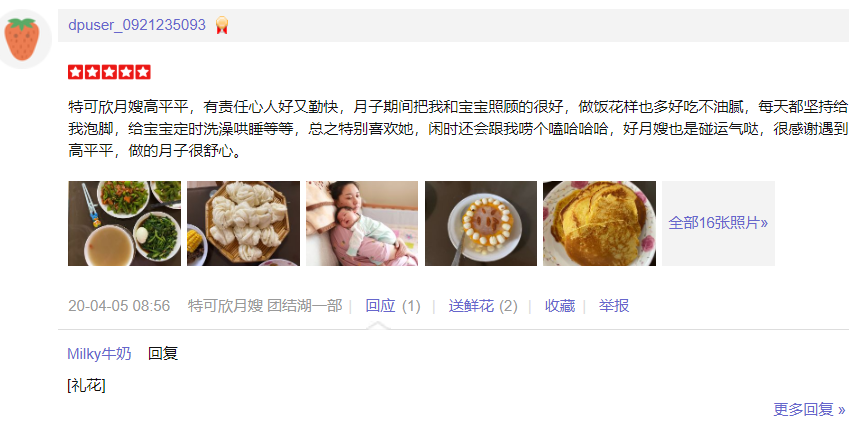Image resolution: width=849 pixels, height=431 pixels.
Task: Open dpuser_0921235093 profile link
Action: tap(137, 25)
